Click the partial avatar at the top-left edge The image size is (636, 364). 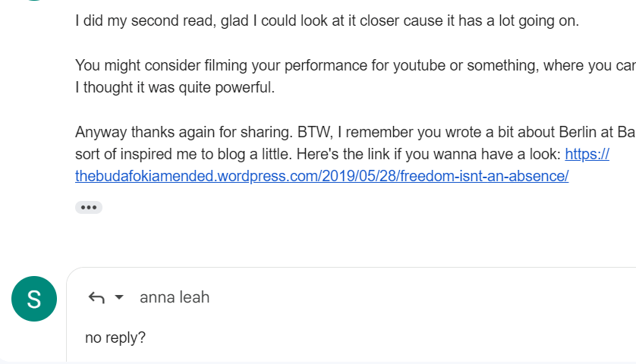tap(34, 2)
